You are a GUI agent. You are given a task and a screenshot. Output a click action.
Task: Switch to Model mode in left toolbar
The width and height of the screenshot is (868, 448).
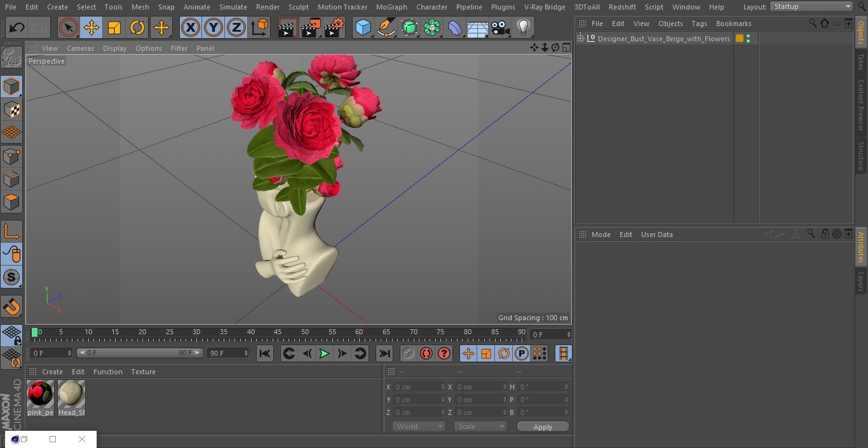[x=11, y=86]
